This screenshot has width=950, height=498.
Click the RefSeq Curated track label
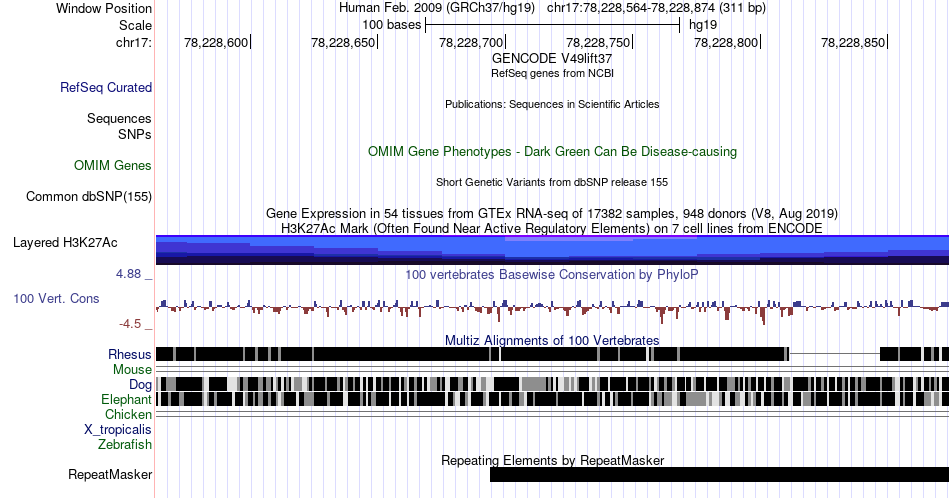coord(106,87)
